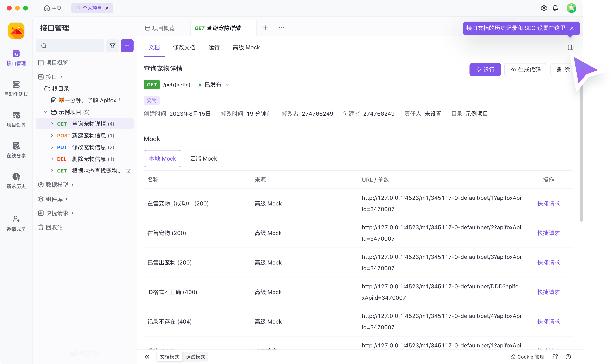
Task: Open the 项目概览 top tab
Action: point(160,28)
